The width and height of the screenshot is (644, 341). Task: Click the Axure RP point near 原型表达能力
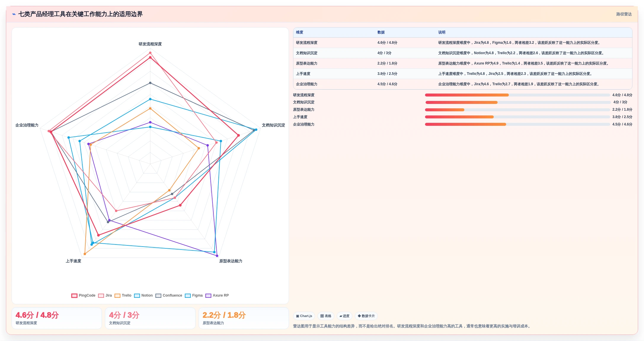217,256
